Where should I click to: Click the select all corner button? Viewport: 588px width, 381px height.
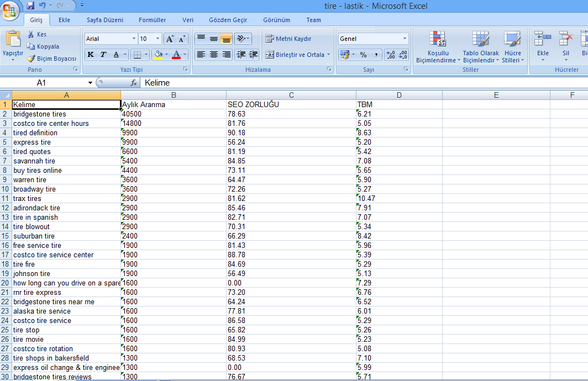click(6, 95)
